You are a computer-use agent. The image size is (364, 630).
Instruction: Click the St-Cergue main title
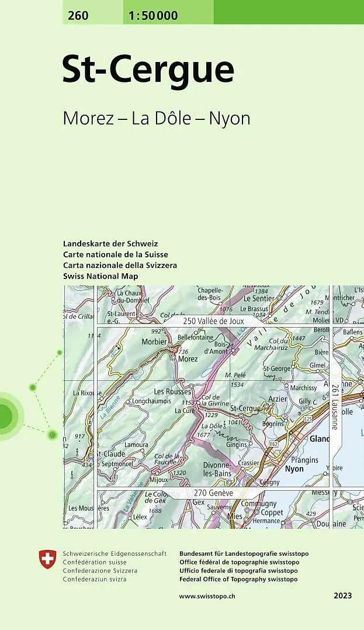pyautogui.click(x=148, y=70)
